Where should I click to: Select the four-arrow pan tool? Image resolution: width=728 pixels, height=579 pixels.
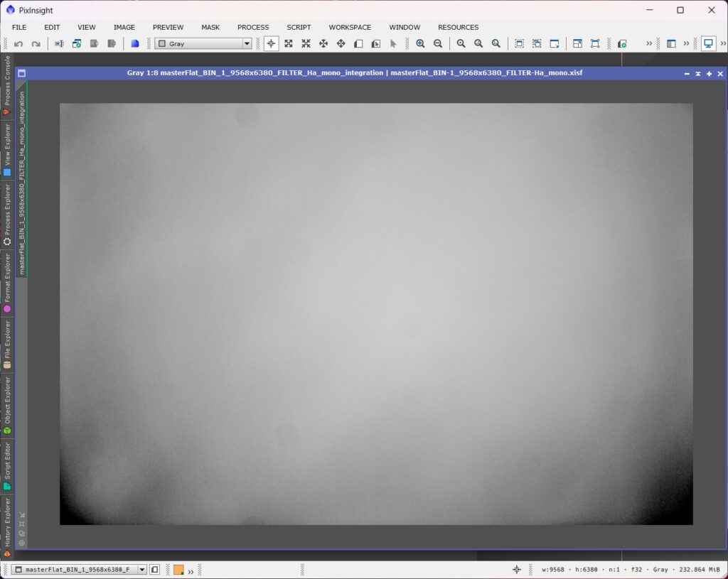pos(323,43)
